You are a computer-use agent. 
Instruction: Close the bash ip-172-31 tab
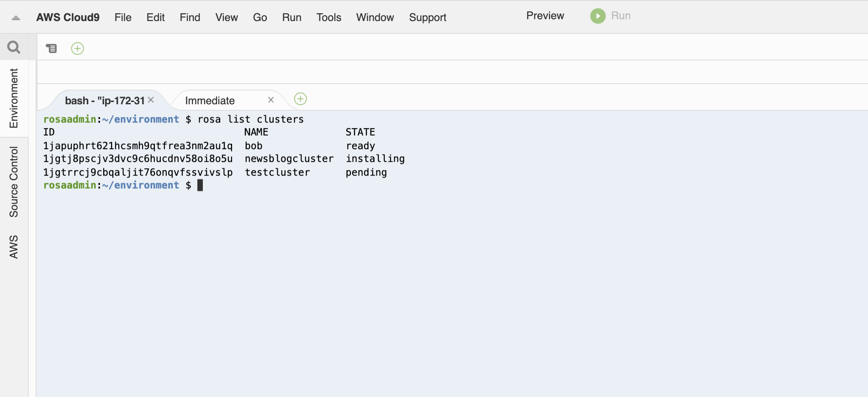pos(151,100)
